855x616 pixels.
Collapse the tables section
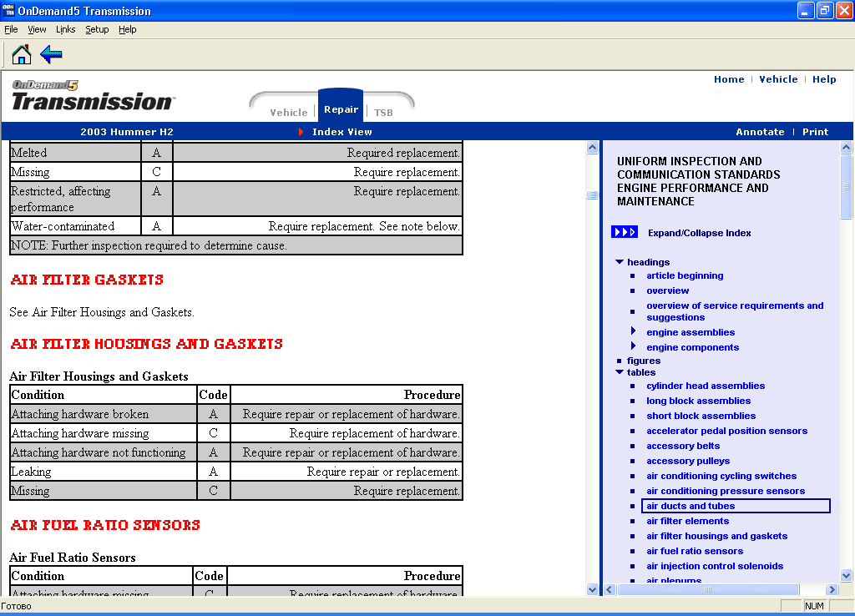coord(620,372)
